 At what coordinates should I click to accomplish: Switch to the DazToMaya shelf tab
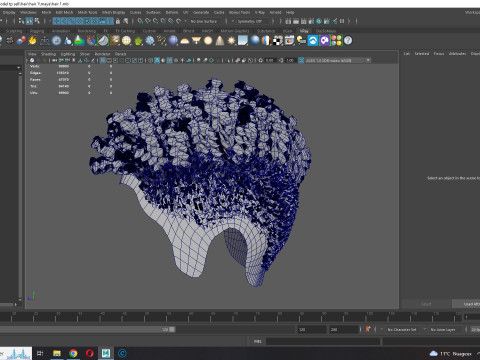click(x=326, y=31)
